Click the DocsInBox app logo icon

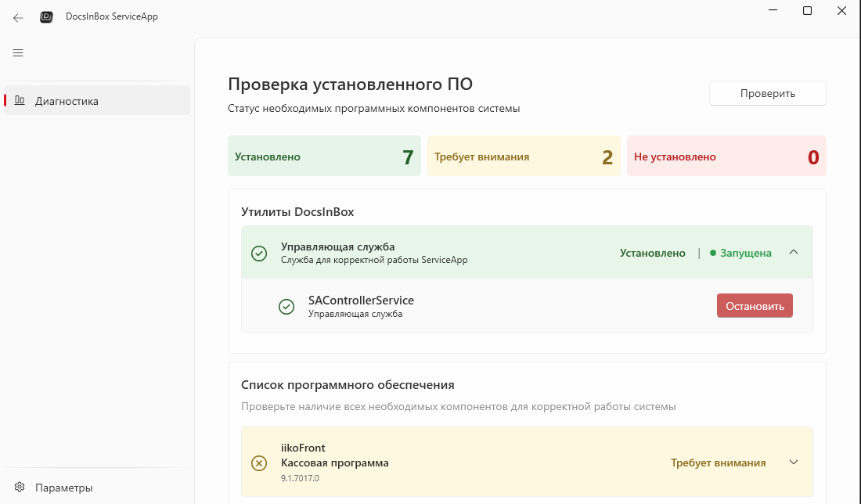pyautogui.click(x=47, y=16)
